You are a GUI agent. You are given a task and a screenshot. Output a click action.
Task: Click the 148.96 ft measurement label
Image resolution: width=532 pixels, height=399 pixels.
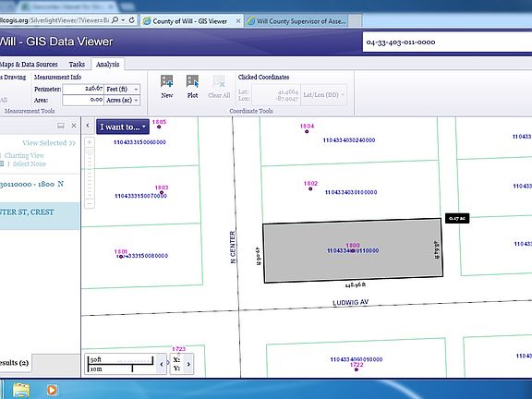[356, 285]
